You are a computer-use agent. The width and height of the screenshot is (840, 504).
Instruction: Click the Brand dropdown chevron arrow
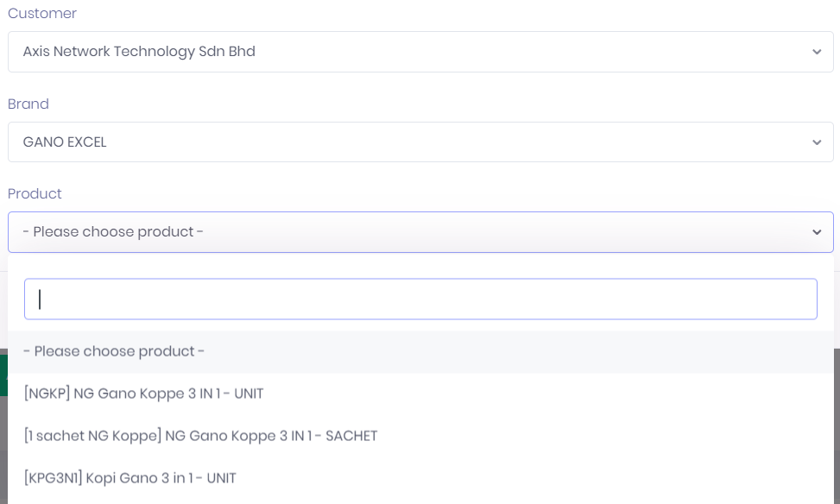pyautogui.click(x=816, y=142)
